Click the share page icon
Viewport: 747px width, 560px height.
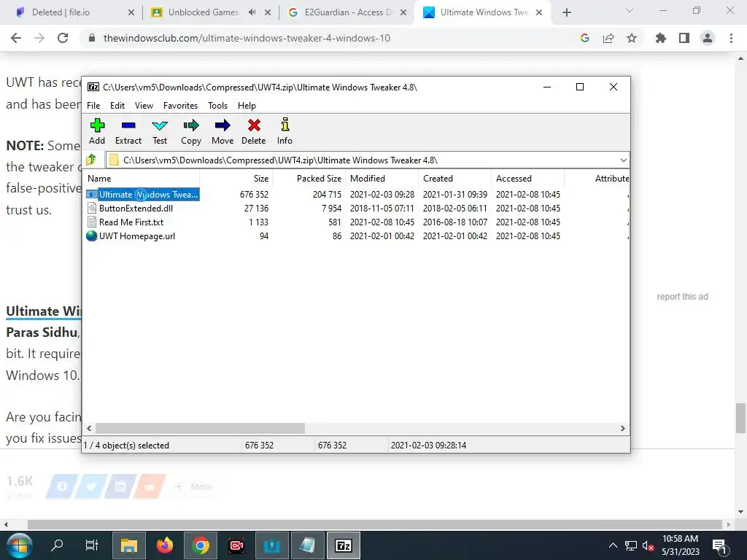coord(608,38)
